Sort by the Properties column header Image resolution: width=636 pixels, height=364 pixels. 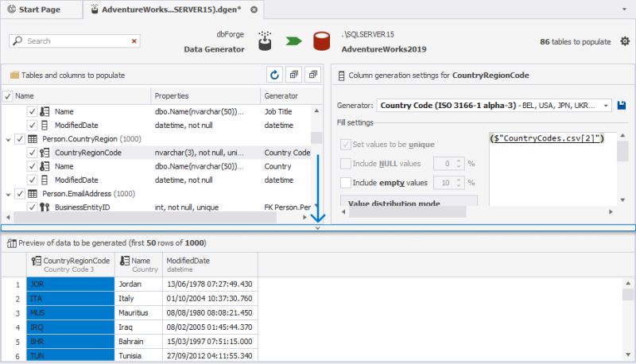tap(205, 96)
